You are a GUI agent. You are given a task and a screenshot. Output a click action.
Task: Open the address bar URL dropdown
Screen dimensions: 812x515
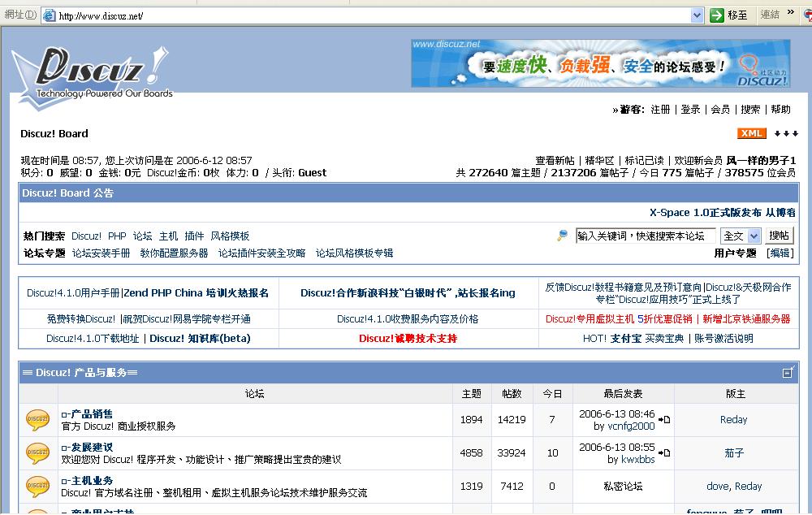(x=697, y=15)
